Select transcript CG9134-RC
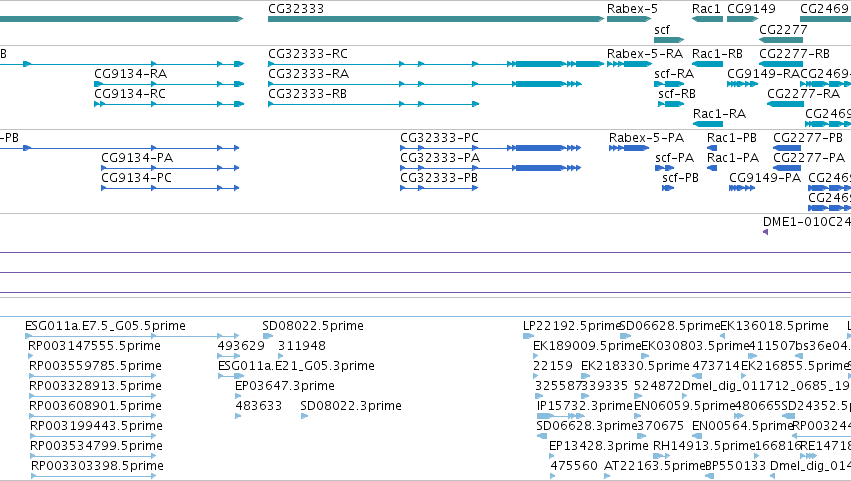 coord(130,94)
